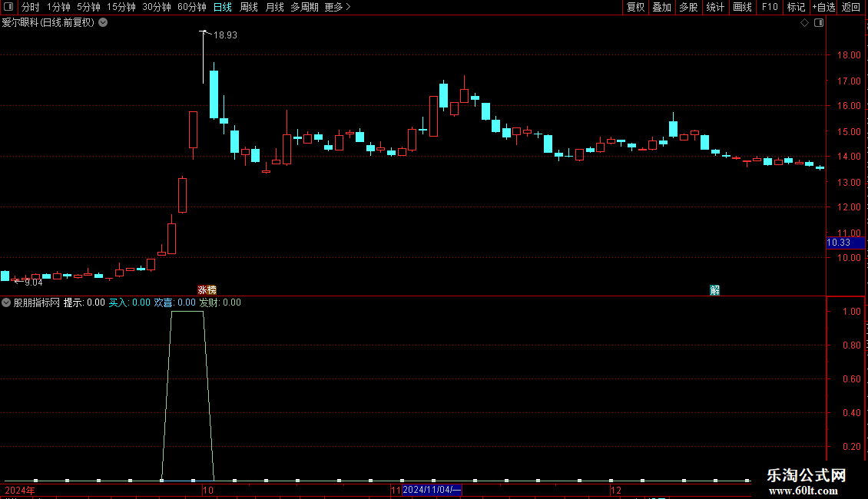Switch to 分时 intraday view
This screenshot has height=499, width=868.
[31, 7]
